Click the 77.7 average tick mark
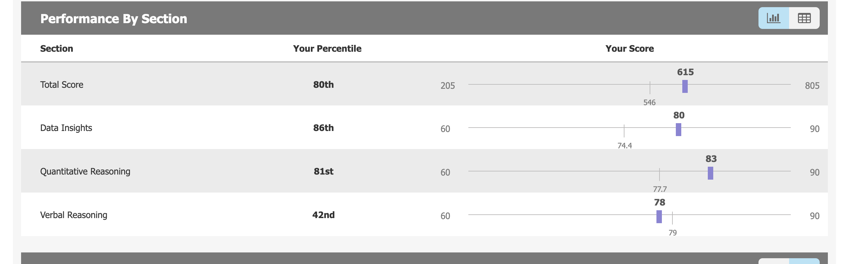Image resolution: width=868 pixels, height=264 pixels. 659,175
